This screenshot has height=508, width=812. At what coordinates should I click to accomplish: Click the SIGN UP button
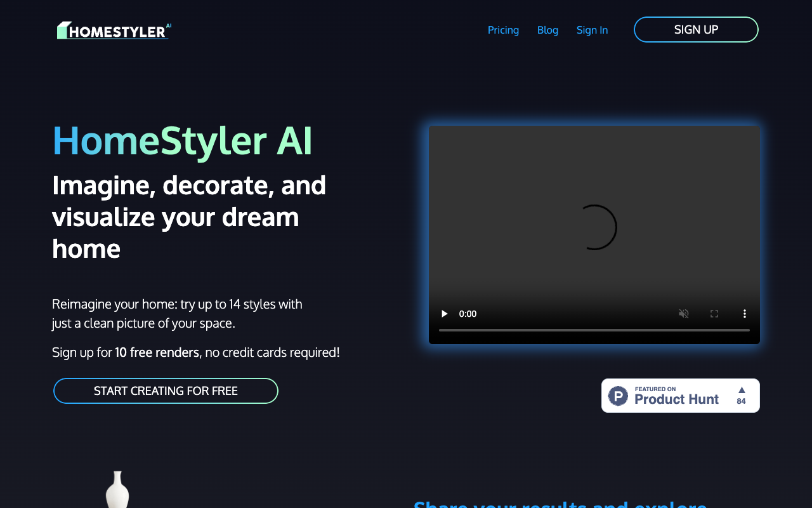[x=696, y=29]
